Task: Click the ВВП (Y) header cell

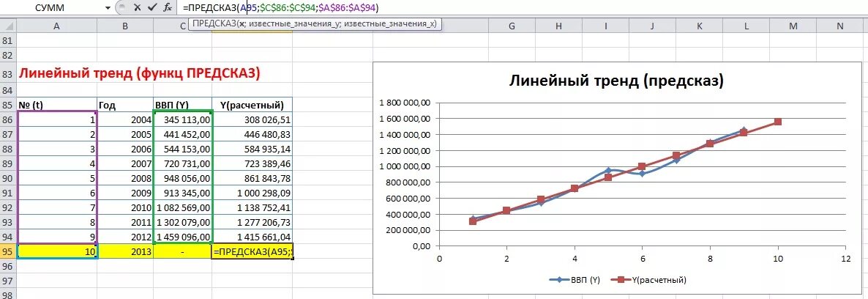Action: pos(183,105)
